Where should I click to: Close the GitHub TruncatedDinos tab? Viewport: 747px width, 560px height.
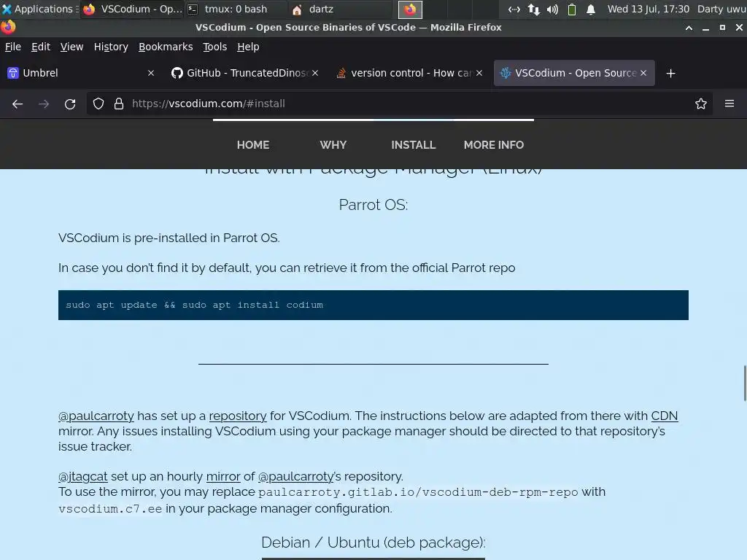pos(315,73)
